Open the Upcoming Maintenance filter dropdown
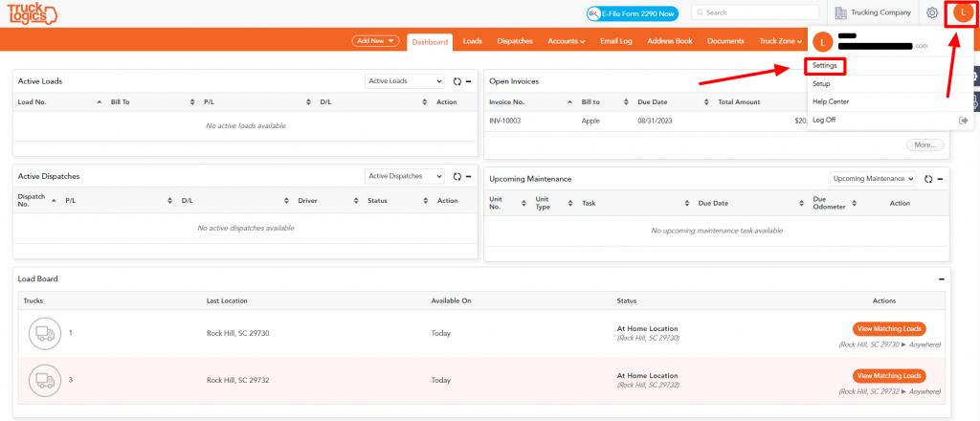Image resolution: width=980 pixels, height=421 pixels. (x=873, y=179)
